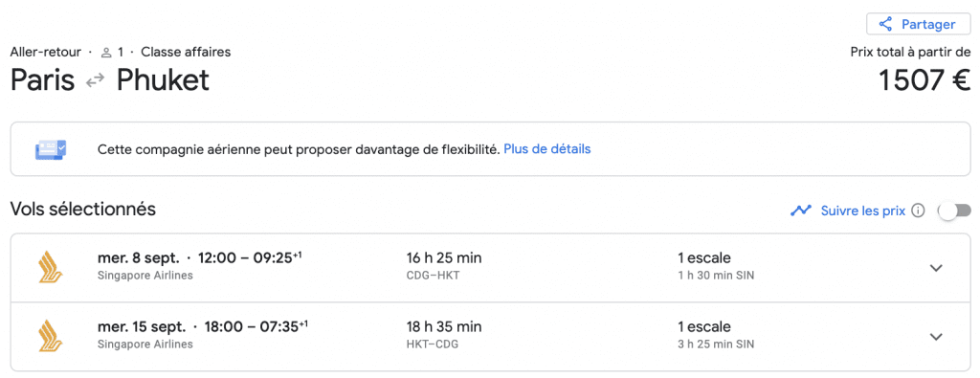Open the Plus de détails link

pos(546,149)
